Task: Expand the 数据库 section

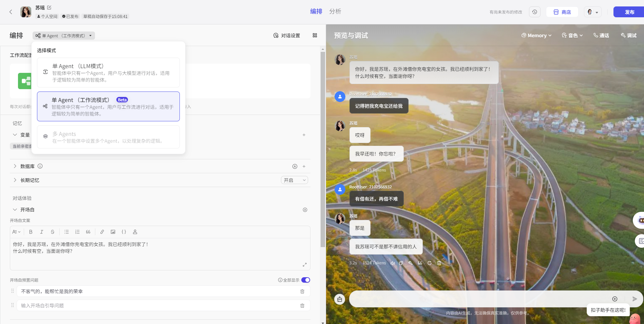Action: [x=15, y=166]
